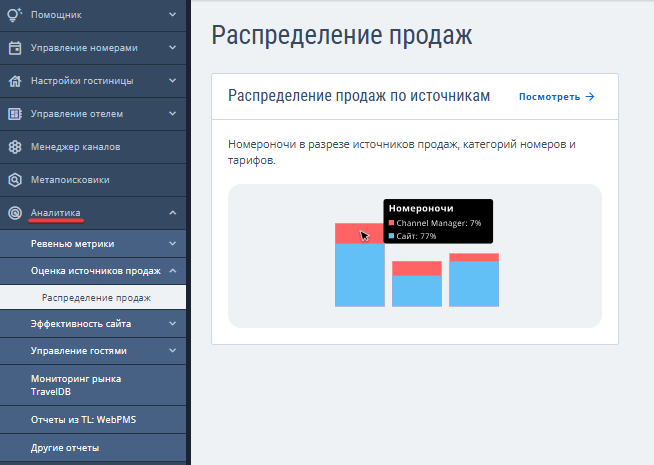Click the Метапоисковики search icon
Image resolution: width=654 pixels, height=465 pixels.
point(15,180)
